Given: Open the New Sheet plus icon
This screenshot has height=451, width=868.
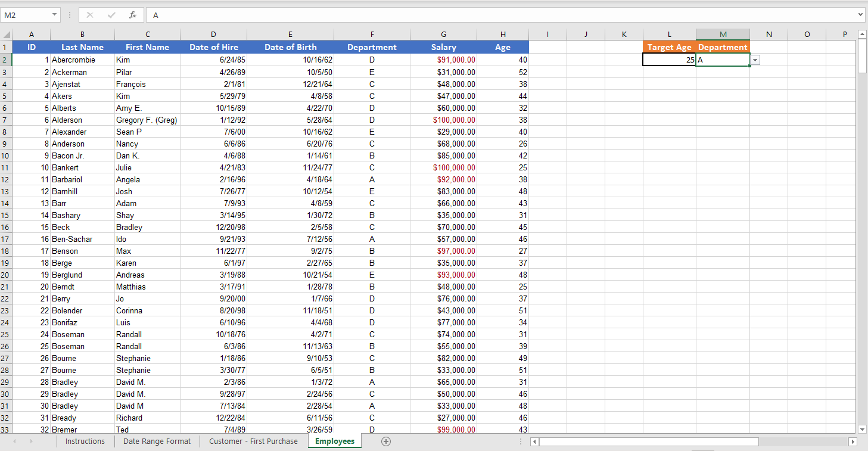Looking at the screenshot, I should point(387,441).
